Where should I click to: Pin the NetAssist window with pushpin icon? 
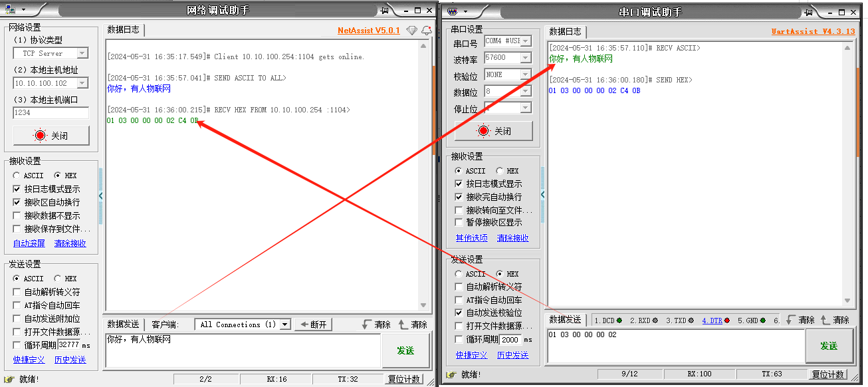pos(384,11)
